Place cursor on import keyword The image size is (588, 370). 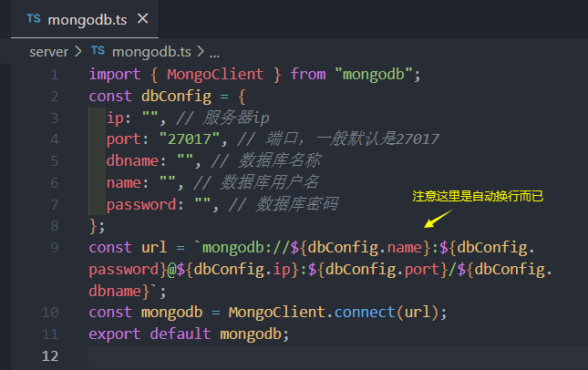[115, 74]
